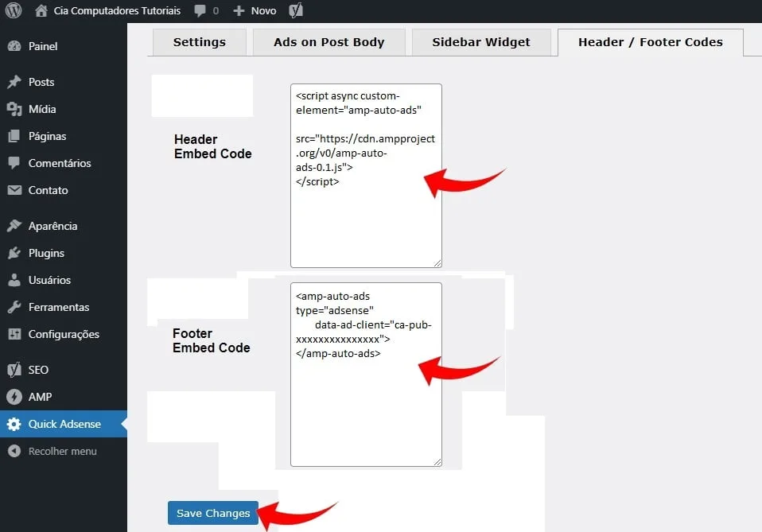Switch to the Settings tab
The image size is (762, 532).
tap(199, 42)
